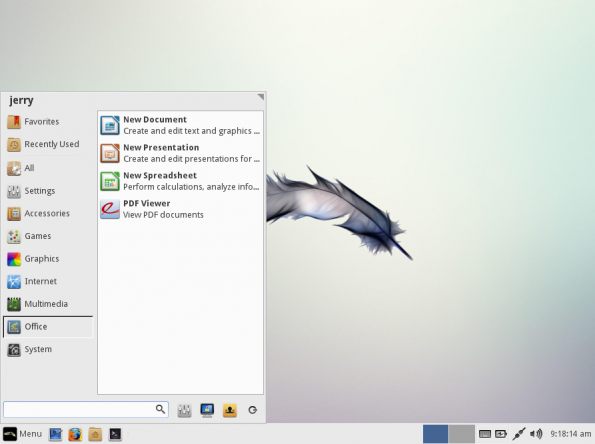
Task: Open the Favorites category
Action: (x=48, y=122)
